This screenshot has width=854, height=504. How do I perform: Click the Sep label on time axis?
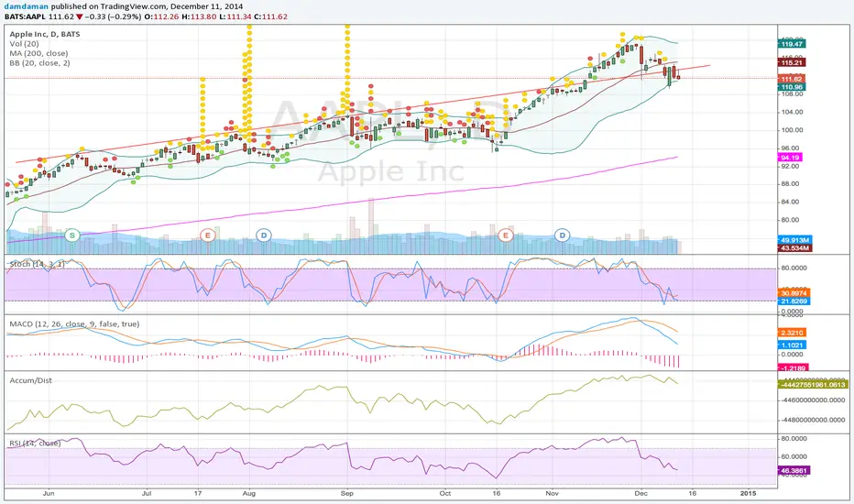[347, 493]
